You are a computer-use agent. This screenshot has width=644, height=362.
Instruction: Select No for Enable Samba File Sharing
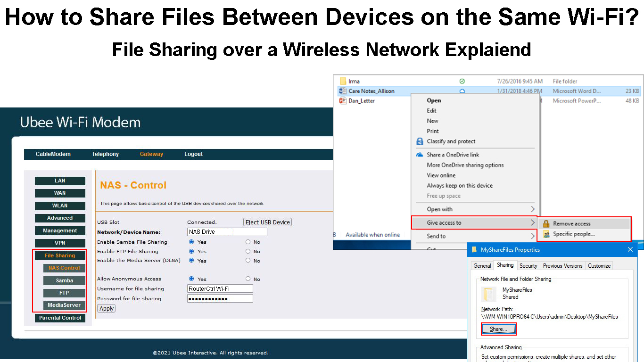(248, 242)
